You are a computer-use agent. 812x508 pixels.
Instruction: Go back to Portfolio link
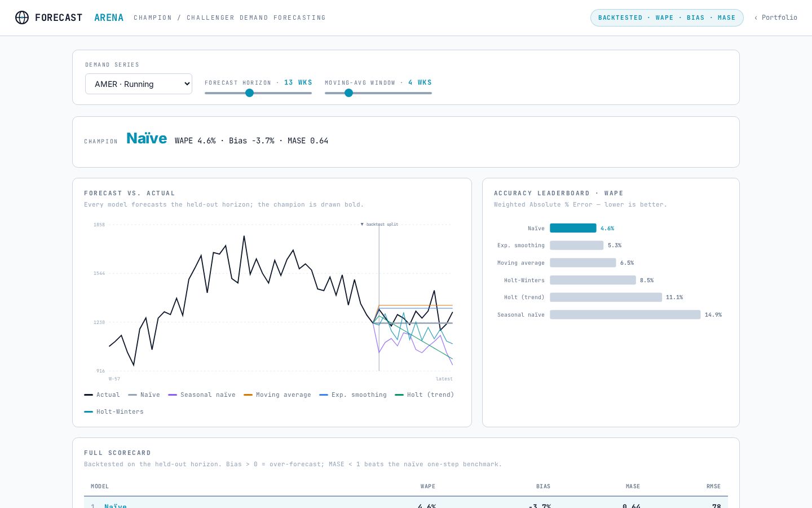pos(776,17)
